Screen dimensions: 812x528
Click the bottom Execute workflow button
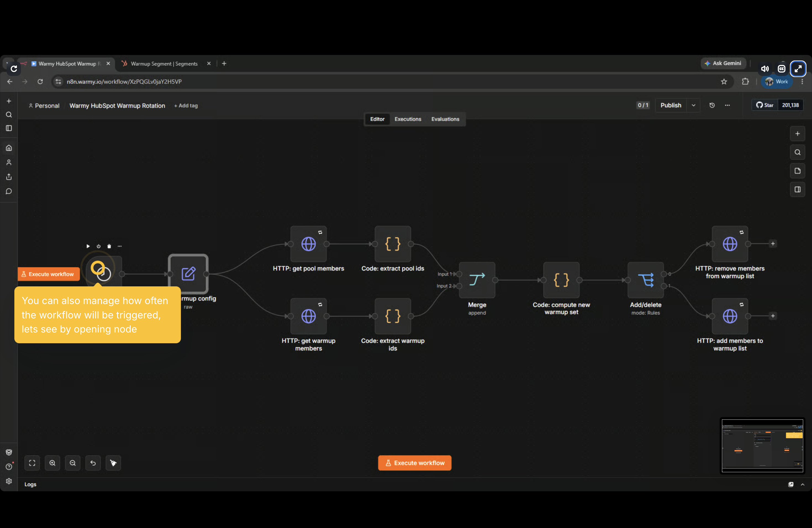[415, 463]
